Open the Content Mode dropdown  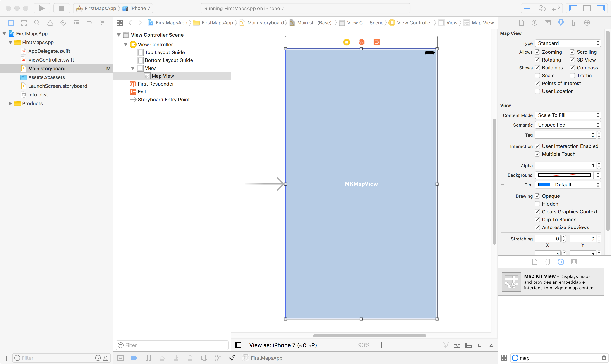[x=568, y=115]
